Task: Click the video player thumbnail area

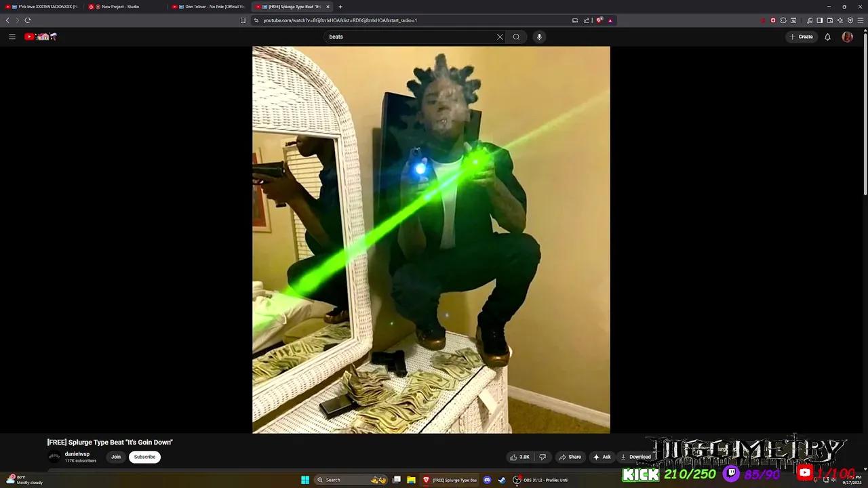Action: coord(431,239)
